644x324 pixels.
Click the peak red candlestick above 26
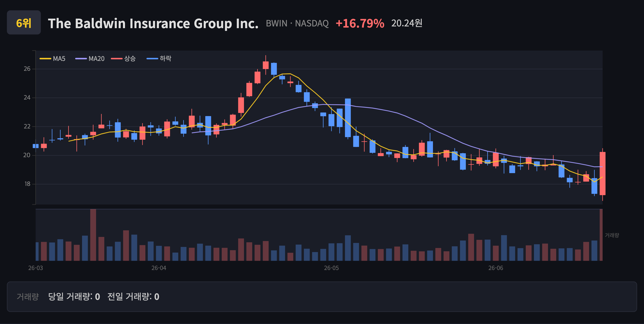265,65
